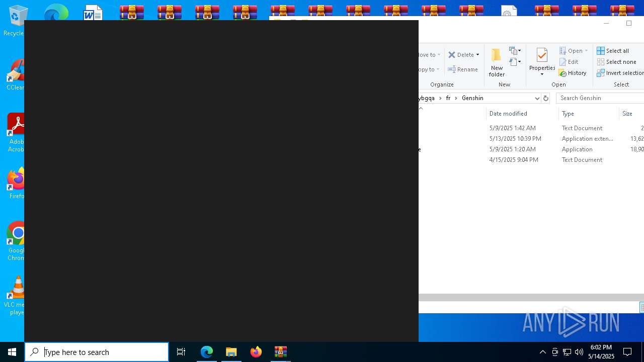Click Select none
Image resolution: width=644 pixels, height=362 pixels.
point(617,62)
